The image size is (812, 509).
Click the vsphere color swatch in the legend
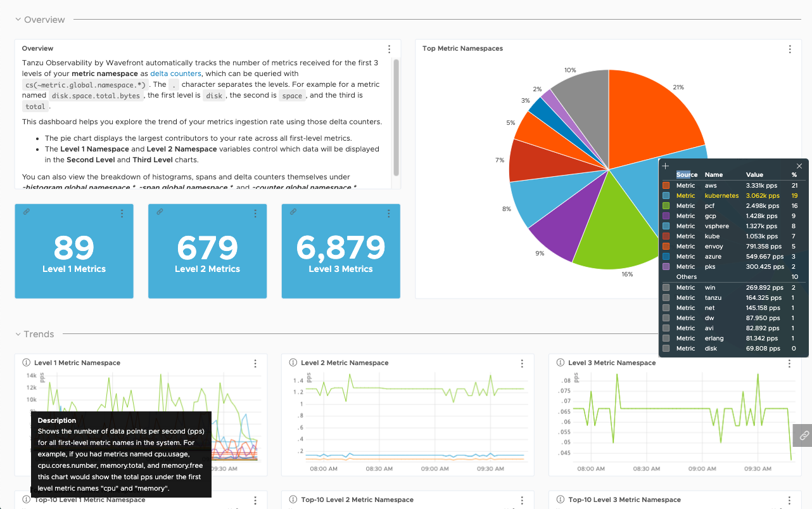coord(666,226)
